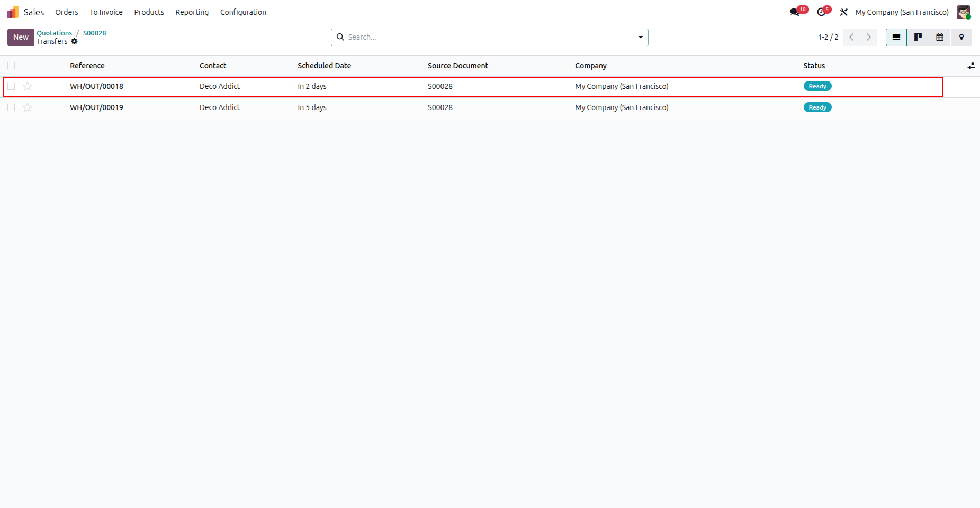The image size is (980, 508).
Task: Switch to map view
Action: tap(961, 37)
